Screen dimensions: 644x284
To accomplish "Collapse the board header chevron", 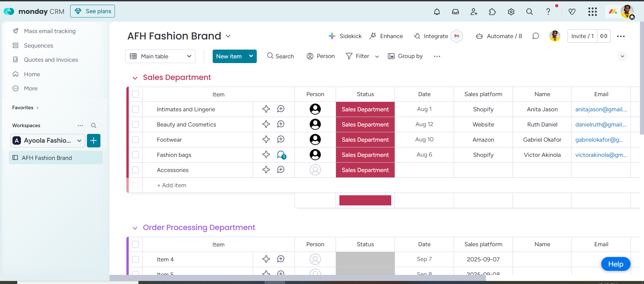I will (x=622, y=56).
